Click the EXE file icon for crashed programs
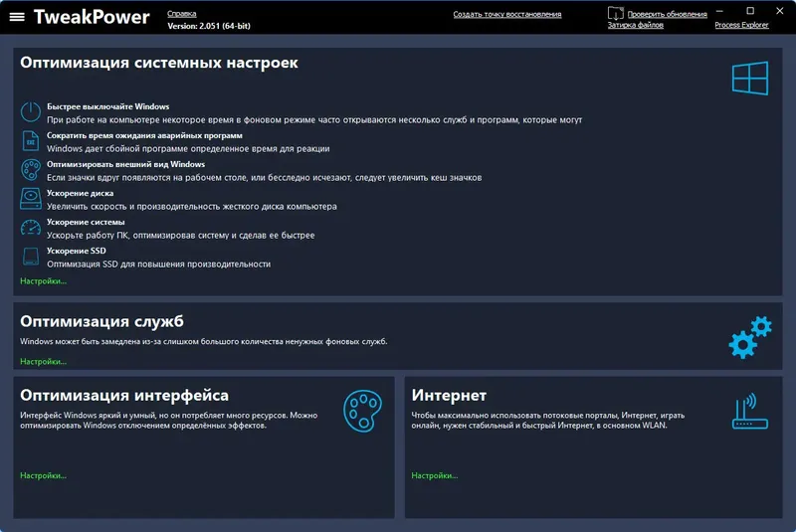 click(x=31, y=141)
